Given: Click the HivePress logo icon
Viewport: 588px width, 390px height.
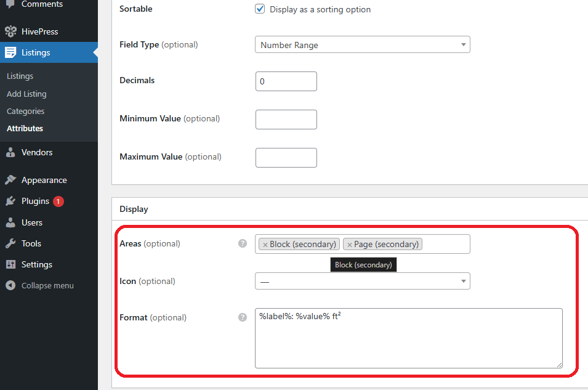Looking at the screenshot, I should pos(10,31).
